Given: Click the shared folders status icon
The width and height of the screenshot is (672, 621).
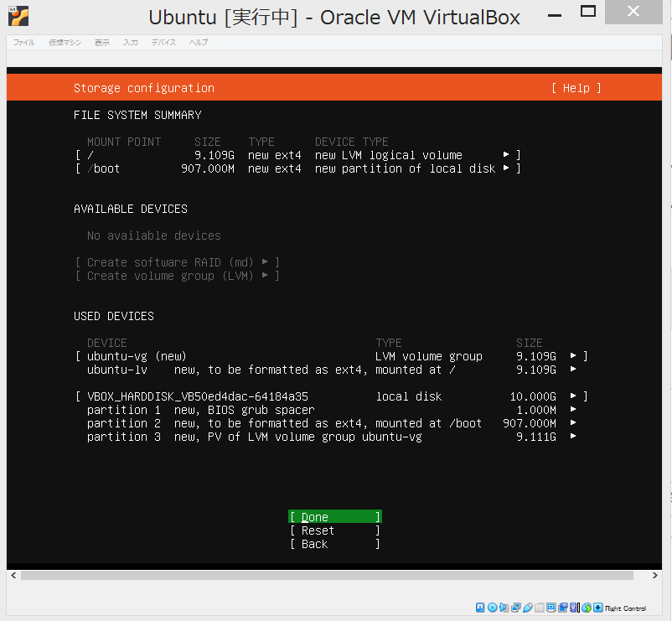Looking at the screenshot, I should point(540,608).
